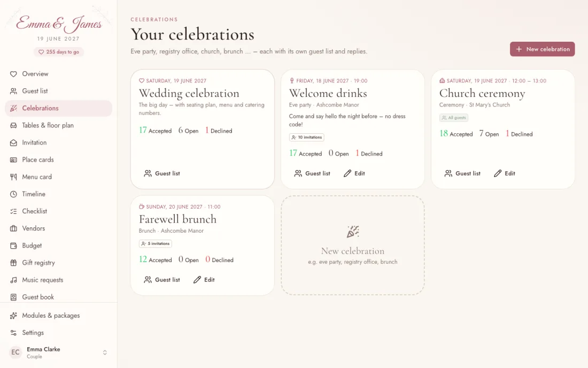
Task: Click the Menu card cutlery icon
Action: [x=13, y=177]
